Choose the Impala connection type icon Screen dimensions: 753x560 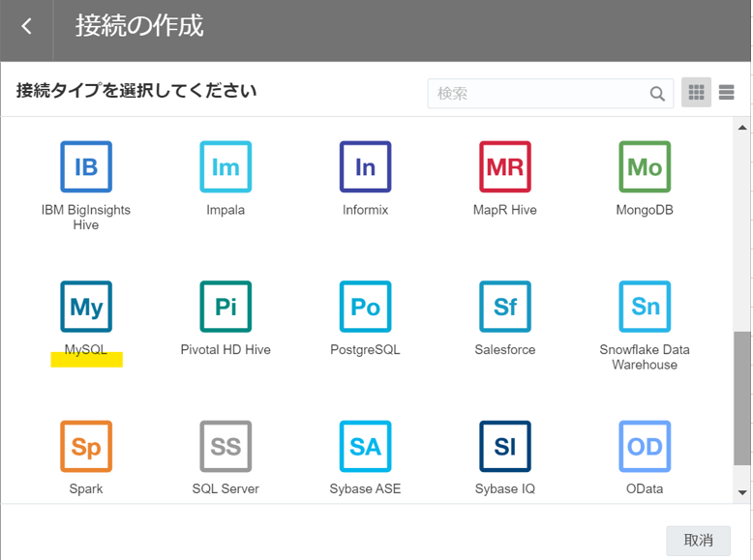226,166
